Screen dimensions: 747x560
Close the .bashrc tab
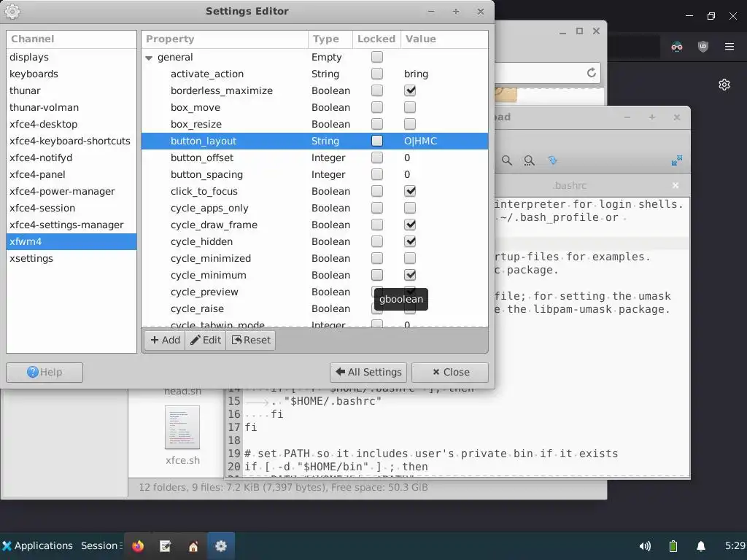(676, 185)
